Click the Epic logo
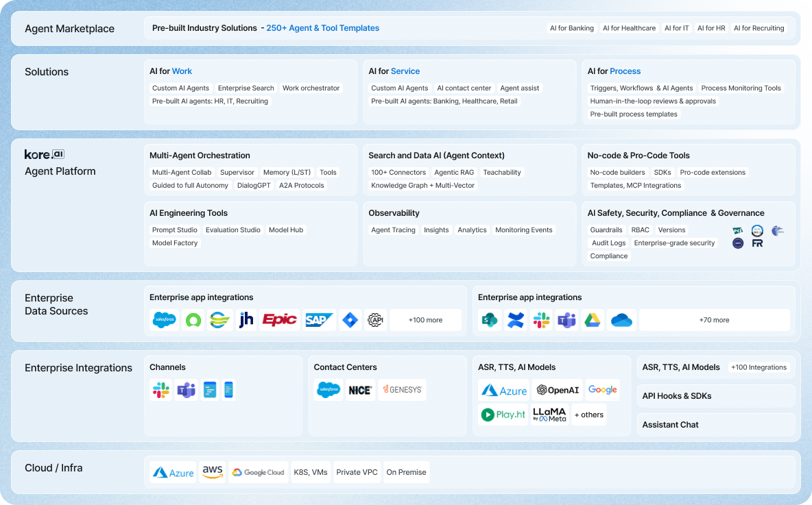This screenshot has width=812, height=505. click(x=280, y=320)
